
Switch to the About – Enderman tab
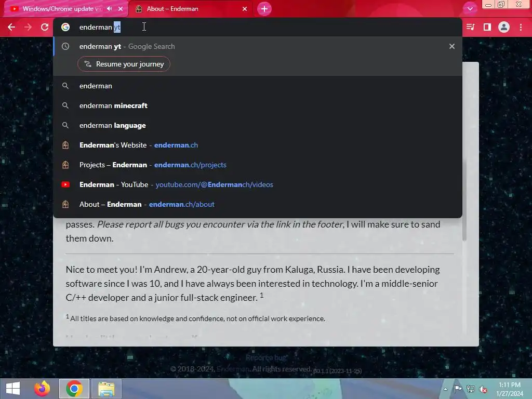[191, 9]
